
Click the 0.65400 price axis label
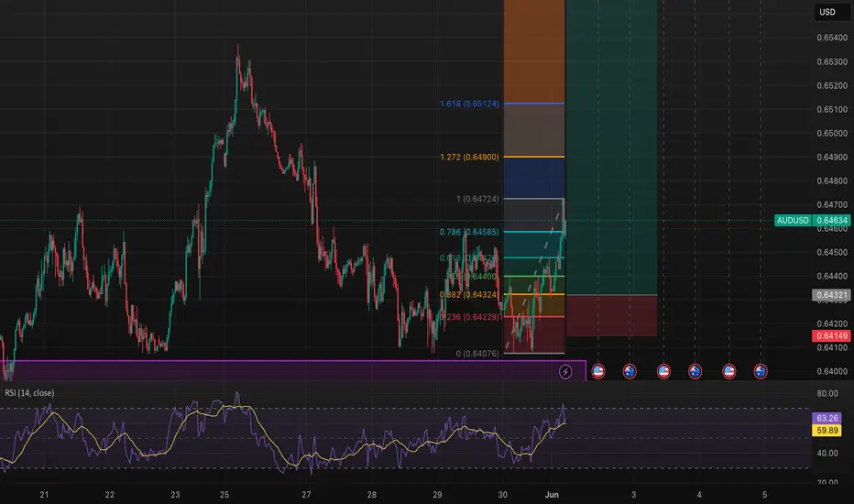coord(832,38)
